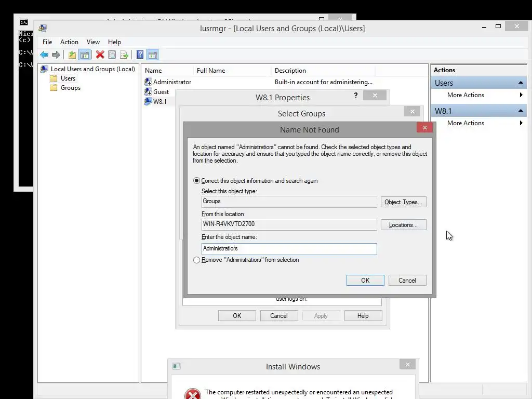This screenshot has height=399, width=532.
Task: Click OK in Name Not Found dialog
Action: 365,280
